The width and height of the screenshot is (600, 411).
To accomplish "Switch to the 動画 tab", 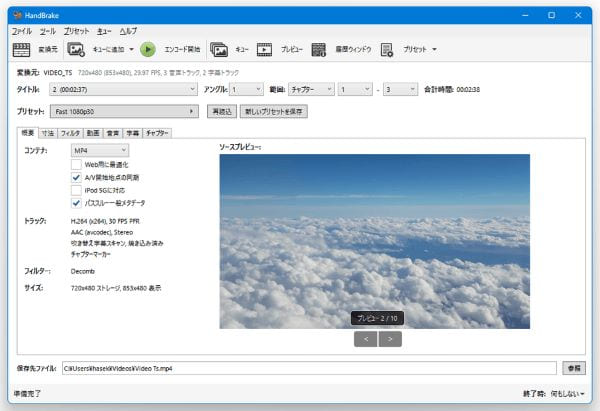I will tap(93, 133).
